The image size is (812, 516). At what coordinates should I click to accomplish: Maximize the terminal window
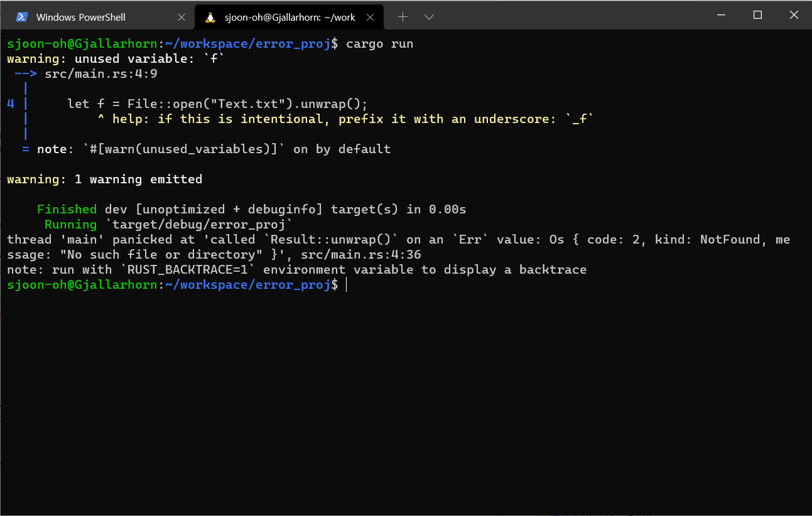pyautogui.click(x=757, y=15)
